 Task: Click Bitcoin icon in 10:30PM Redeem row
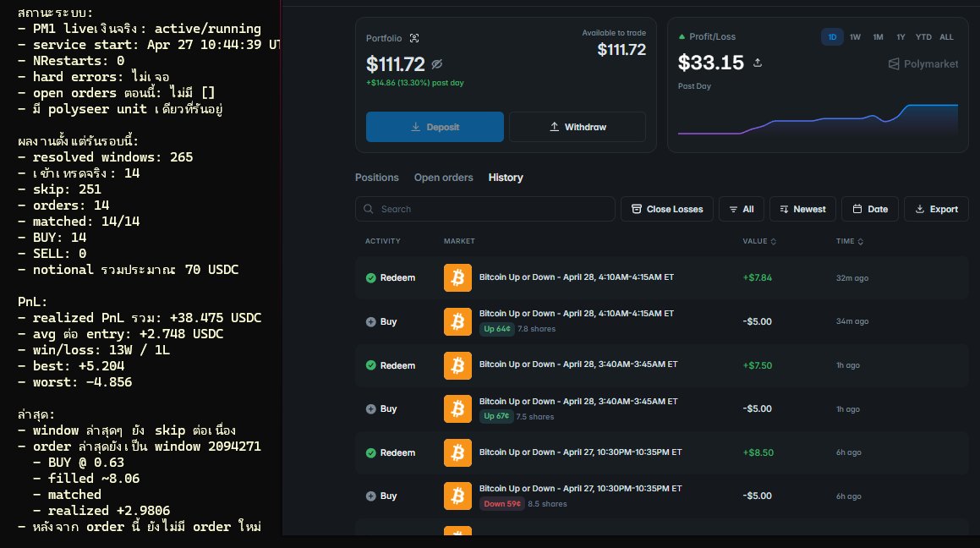(x=457, y=452)
